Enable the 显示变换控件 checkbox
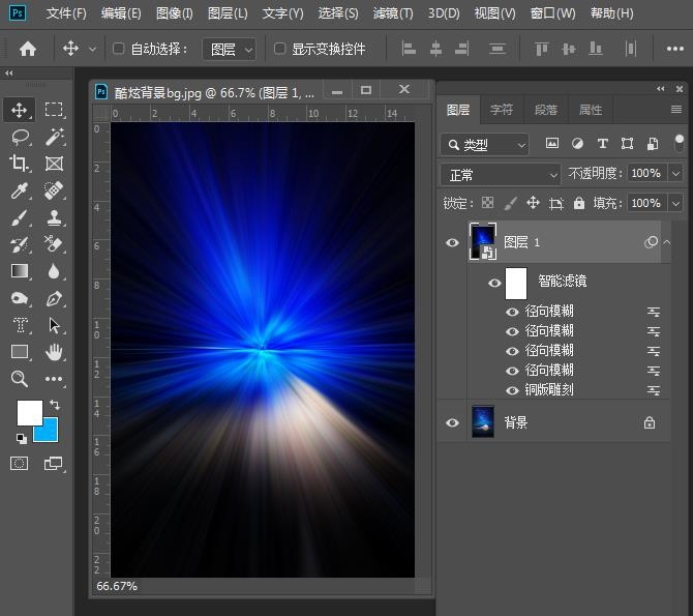The image size is (693, 616). point(280,48)
